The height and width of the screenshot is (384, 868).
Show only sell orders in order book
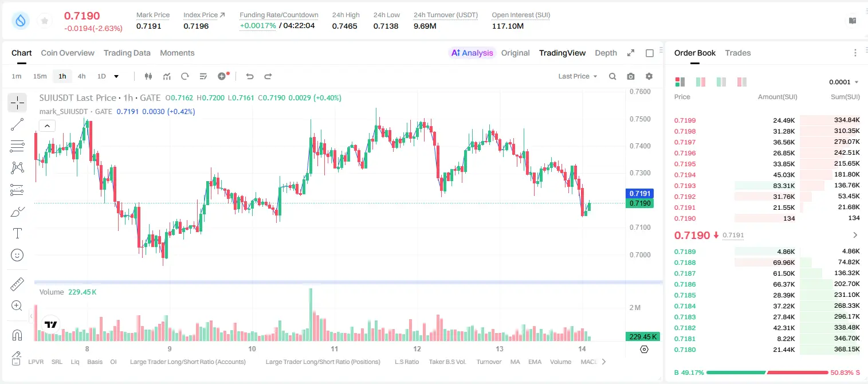[742, 82]
